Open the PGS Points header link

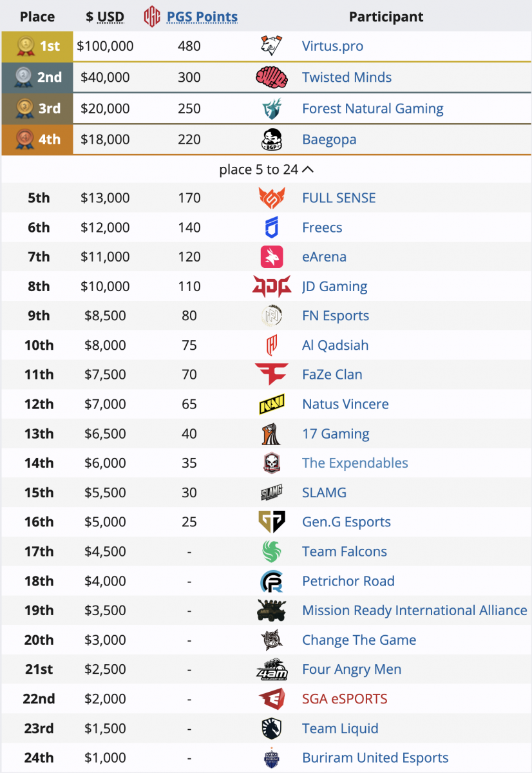pos(202,17)
